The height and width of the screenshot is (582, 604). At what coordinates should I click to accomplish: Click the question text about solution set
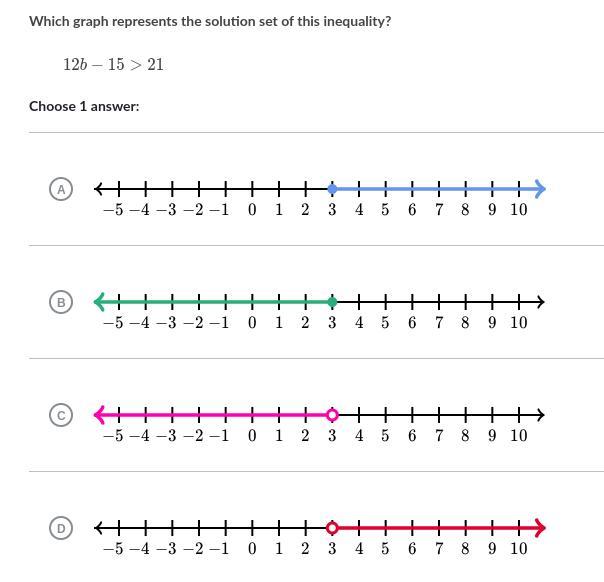(x=210, y=22)
